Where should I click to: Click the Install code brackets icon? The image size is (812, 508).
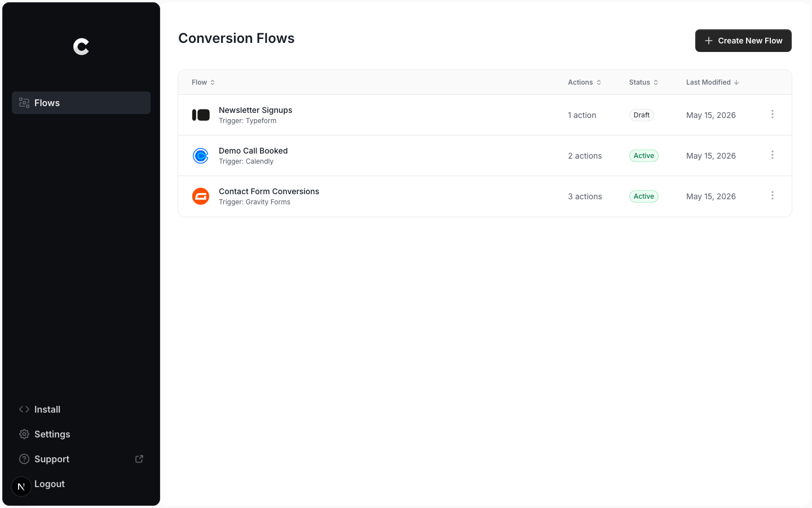point(24,409)
